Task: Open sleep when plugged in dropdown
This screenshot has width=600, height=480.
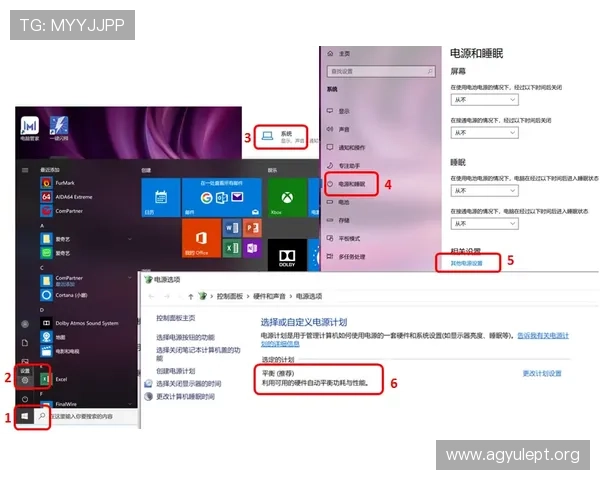Action: click(x=484, y=224)
